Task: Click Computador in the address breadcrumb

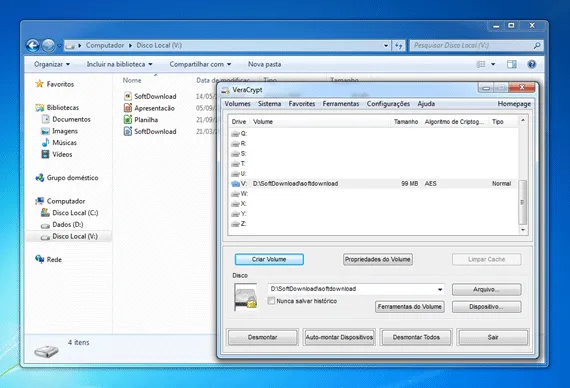Action: [x=105, y=45]
